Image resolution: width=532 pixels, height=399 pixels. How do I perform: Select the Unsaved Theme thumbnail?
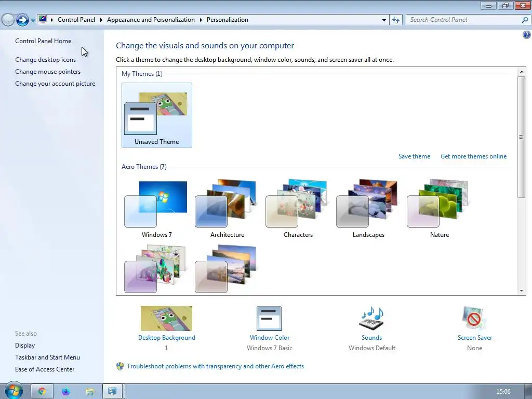tap(157, 115)
